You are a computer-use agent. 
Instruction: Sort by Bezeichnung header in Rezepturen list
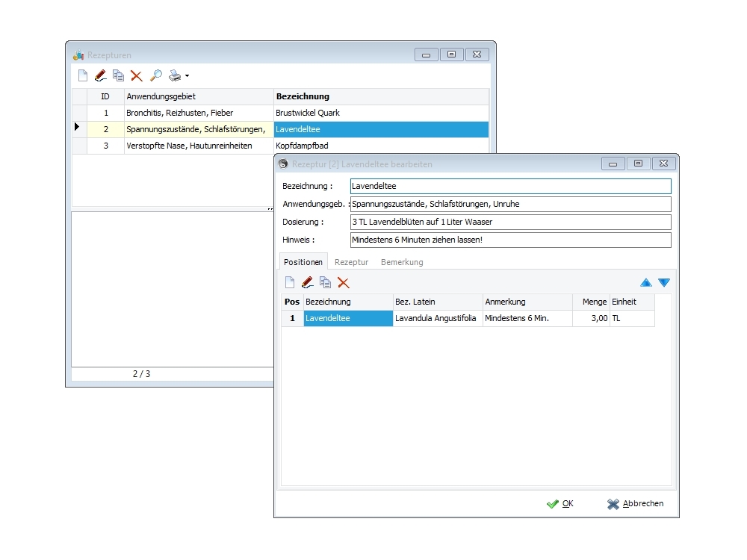click(x=381, y=96)
